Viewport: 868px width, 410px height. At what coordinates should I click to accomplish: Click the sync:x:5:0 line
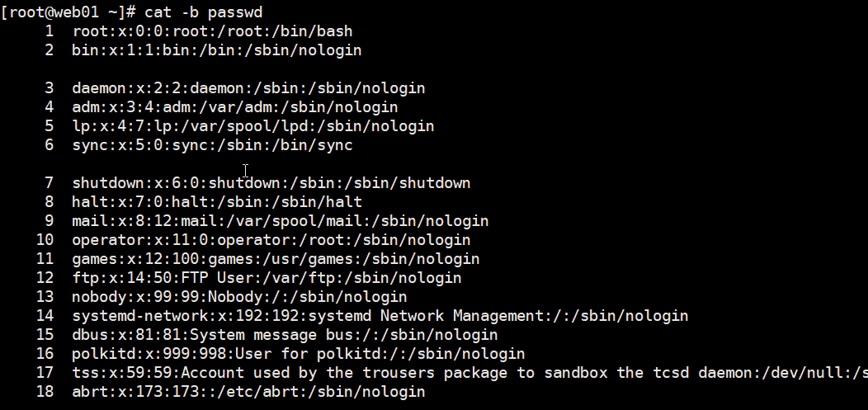tap(213, 145)
